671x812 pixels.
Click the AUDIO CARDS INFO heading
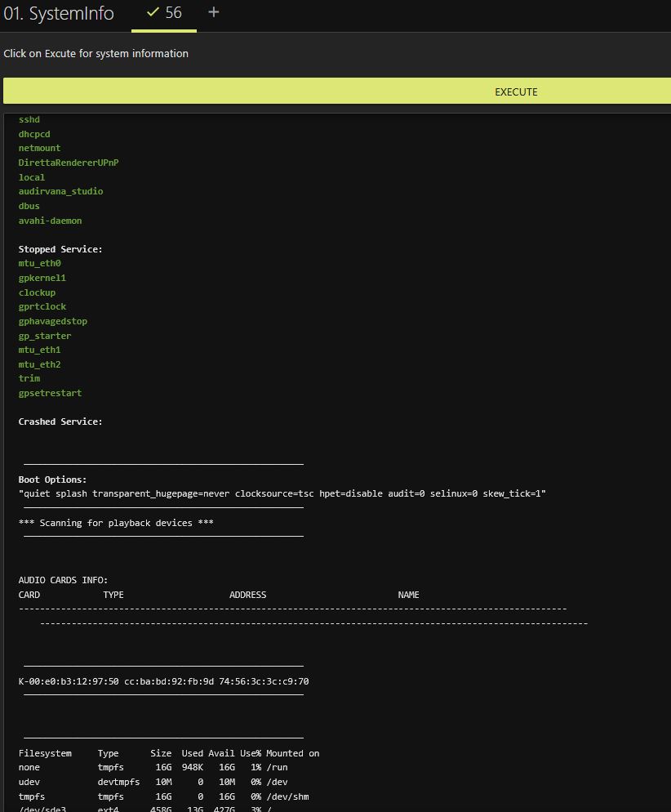63,580
